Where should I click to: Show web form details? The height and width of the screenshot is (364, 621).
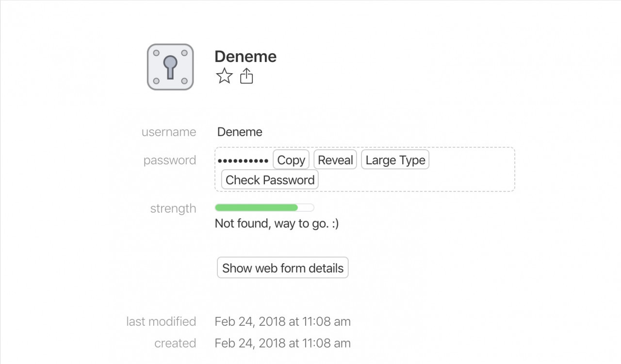click(x=283, y=268)
